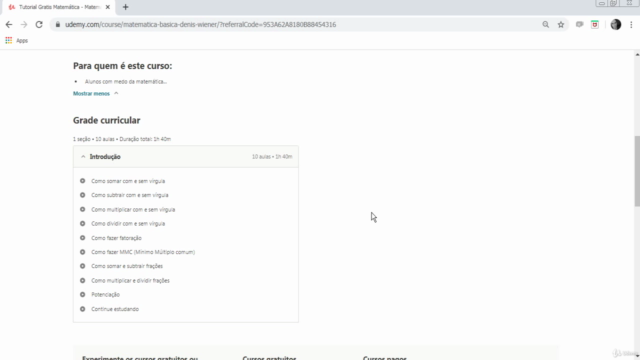Click play icon for Como subtrair com e sem vírgula
The width and height of the screenshot is (640, 360).
[x=82, y=195]
